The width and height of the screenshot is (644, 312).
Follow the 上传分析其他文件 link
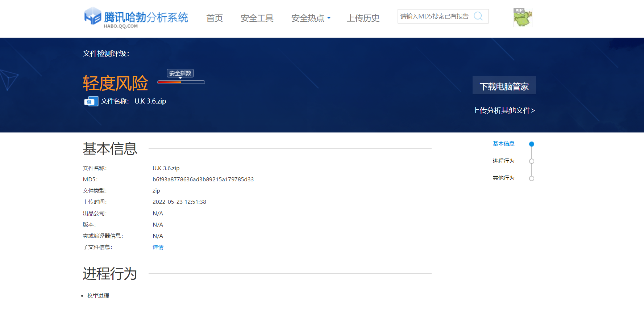(504, 110)
